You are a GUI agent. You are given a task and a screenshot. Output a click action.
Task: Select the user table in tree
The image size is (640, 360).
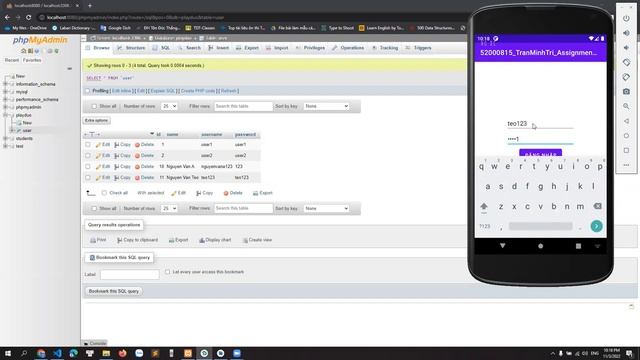tap(27, 131)
